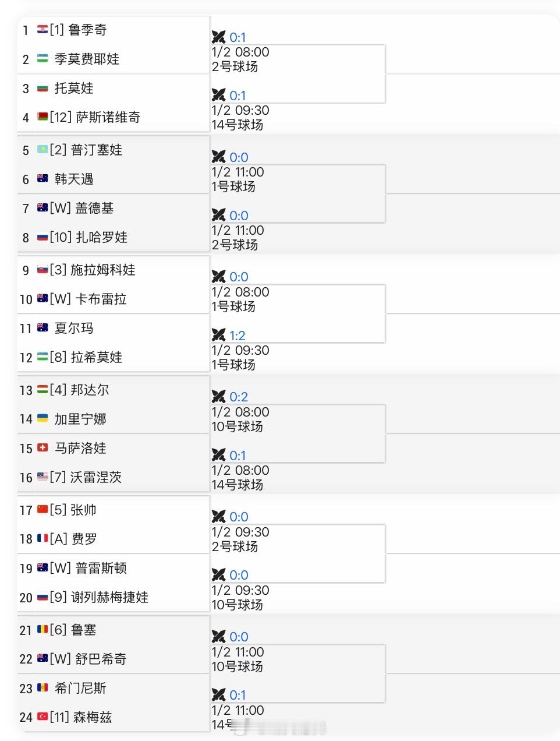Click the racket icon next to the 0:2 score
560x741 pixels.
click(219, 397)
